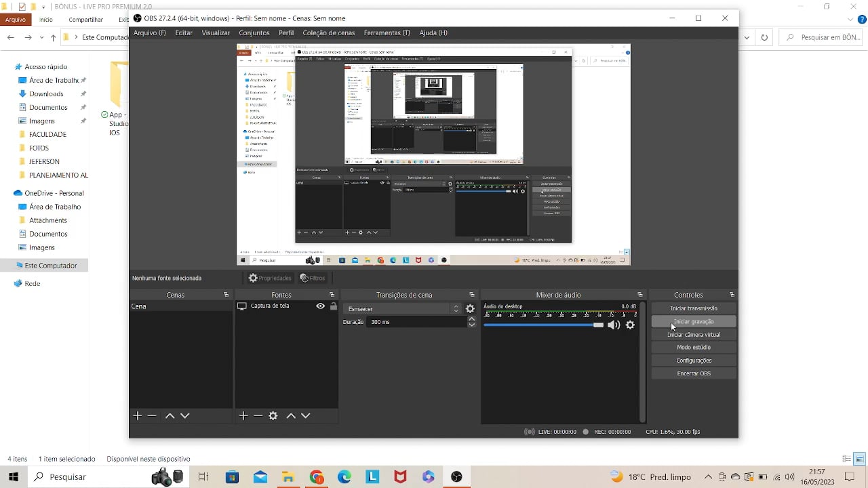Open Microsoft Edge from the taskbar

[x=344, y=477]
